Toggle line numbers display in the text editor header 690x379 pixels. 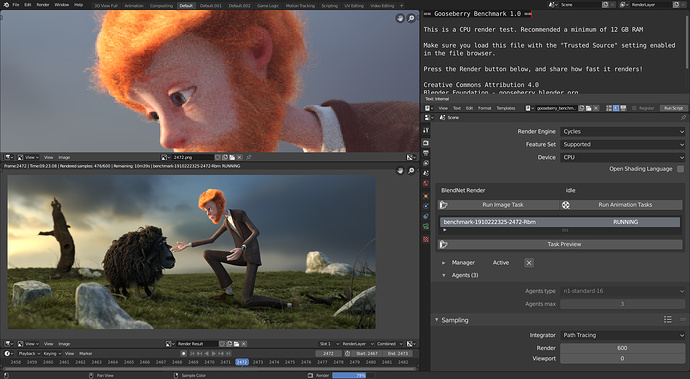[609, 108]
